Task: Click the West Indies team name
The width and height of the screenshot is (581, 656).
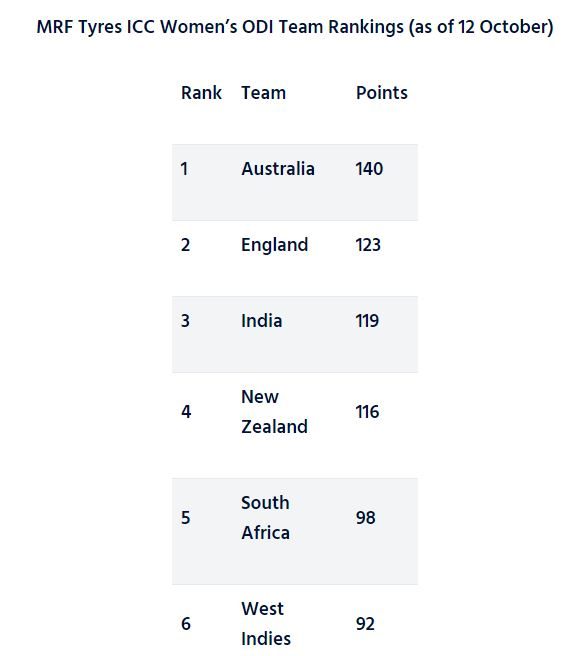Action: pos(266,624)
